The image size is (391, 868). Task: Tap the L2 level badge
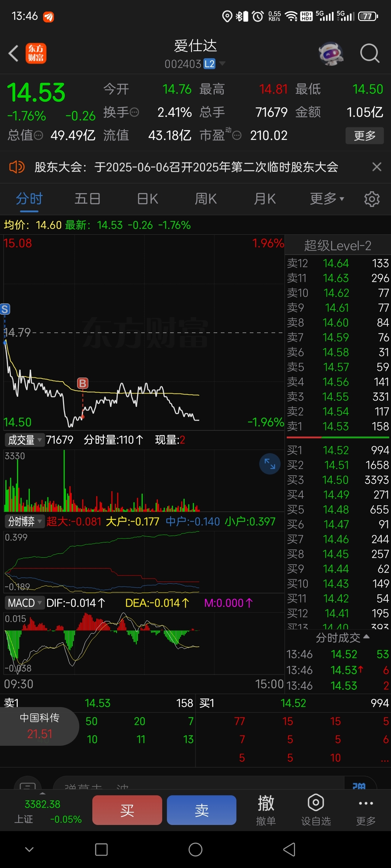210,64
